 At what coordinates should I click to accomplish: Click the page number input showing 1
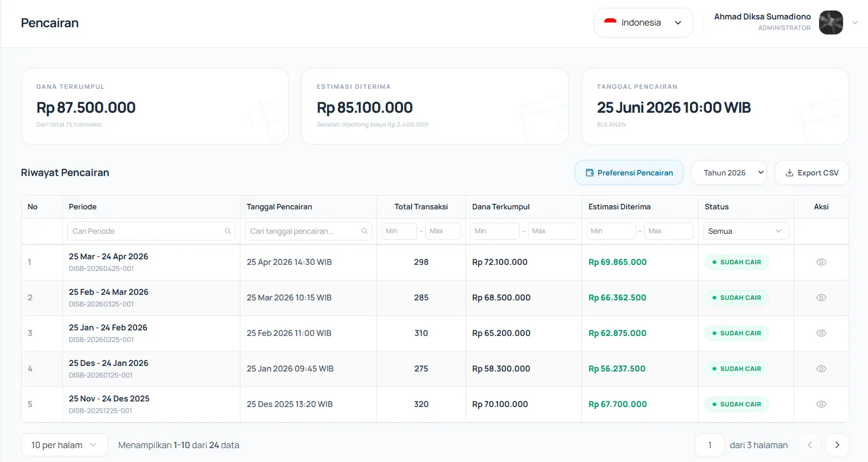(x=710, y=445)
